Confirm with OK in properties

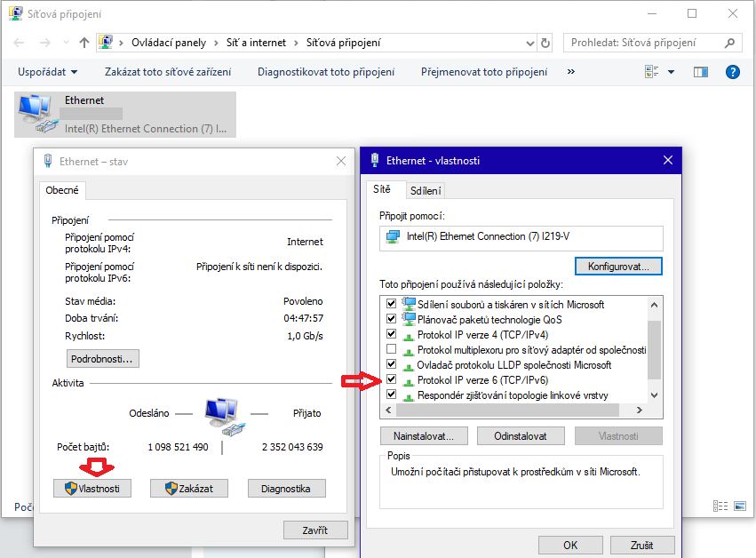570,545
